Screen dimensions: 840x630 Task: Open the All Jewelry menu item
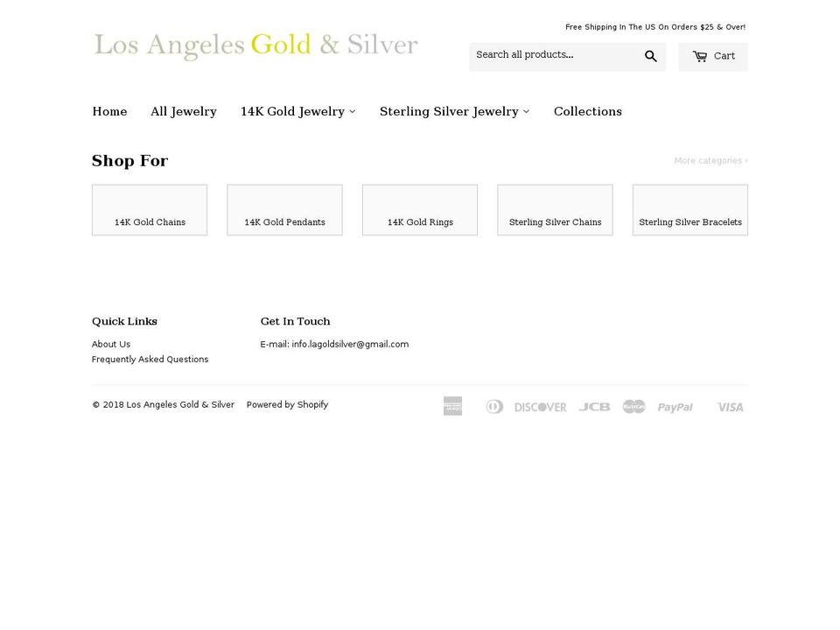coord(184,111)
